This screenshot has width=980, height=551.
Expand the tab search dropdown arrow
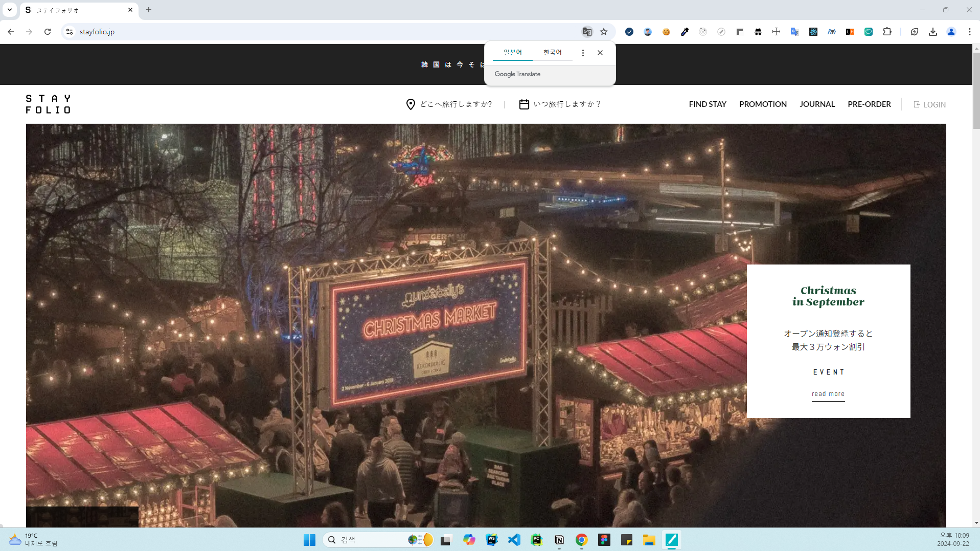[10, 10]
